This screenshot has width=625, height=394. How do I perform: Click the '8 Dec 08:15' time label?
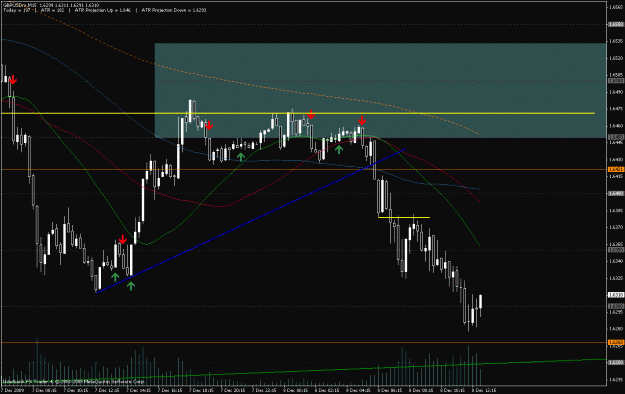pyautogui.click(x=421, y=390)
